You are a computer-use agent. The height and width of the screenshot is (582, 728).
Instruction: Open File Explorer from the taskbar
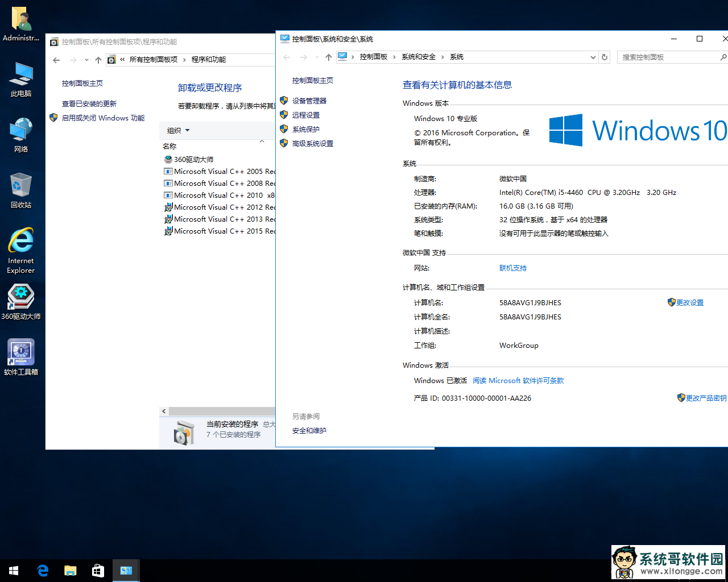tap(70, 571)
